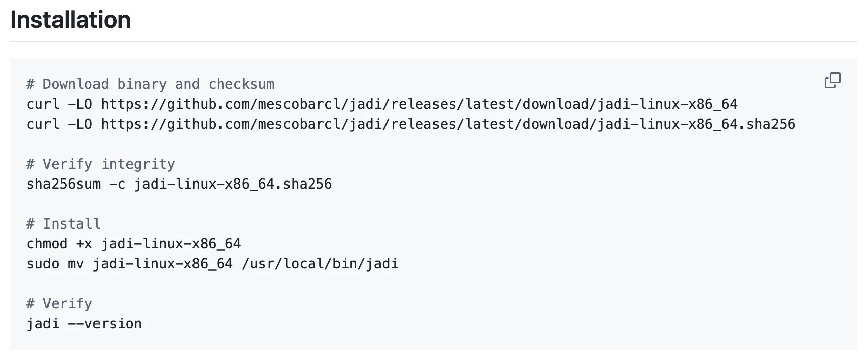
Task: Click the word 'curl' on first command line
Action: 43,104
